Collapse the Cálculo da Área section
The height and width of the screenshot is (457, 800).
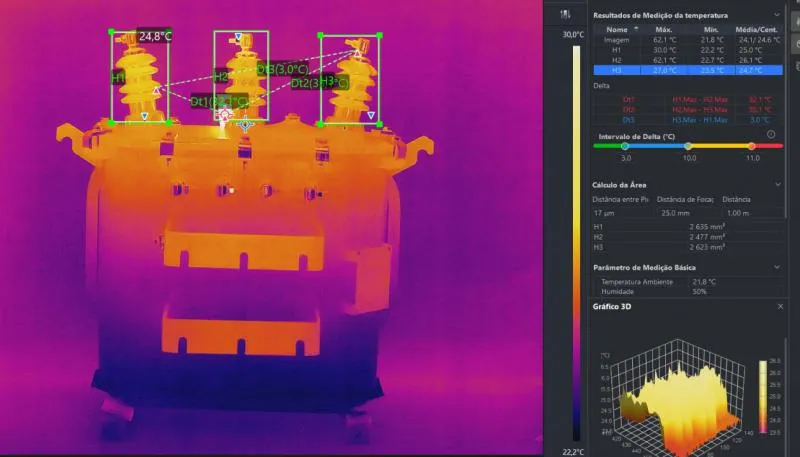tap(778, 184)
